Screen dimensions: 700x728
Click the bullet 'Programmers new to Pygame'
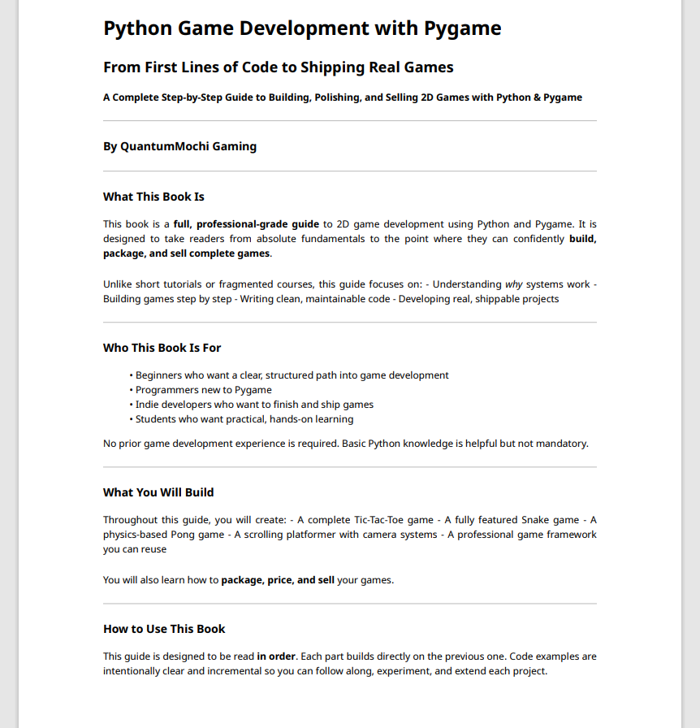click(203, 390)
